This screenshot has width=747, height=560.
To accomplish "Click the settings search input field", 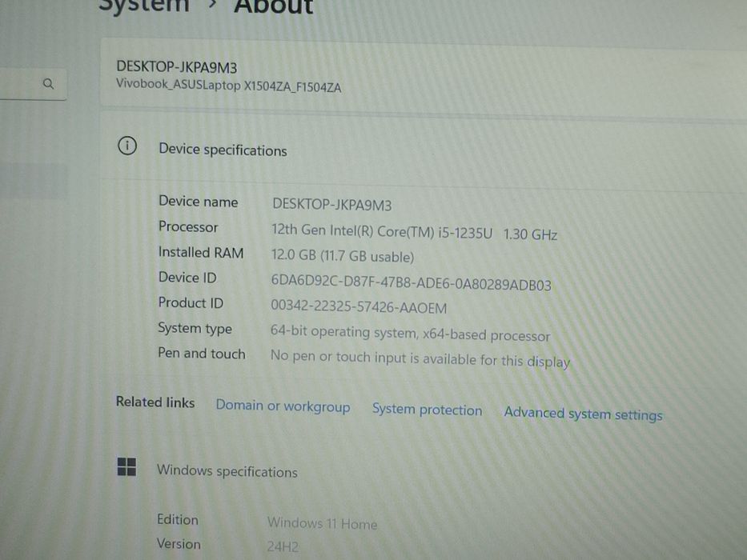I will point(33,84).
